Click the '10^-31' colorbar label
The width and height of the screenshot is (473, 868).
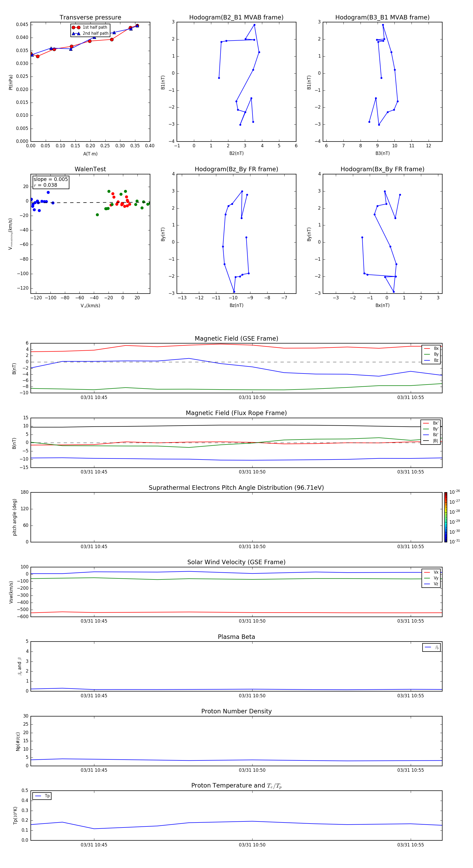pos(455,542)
